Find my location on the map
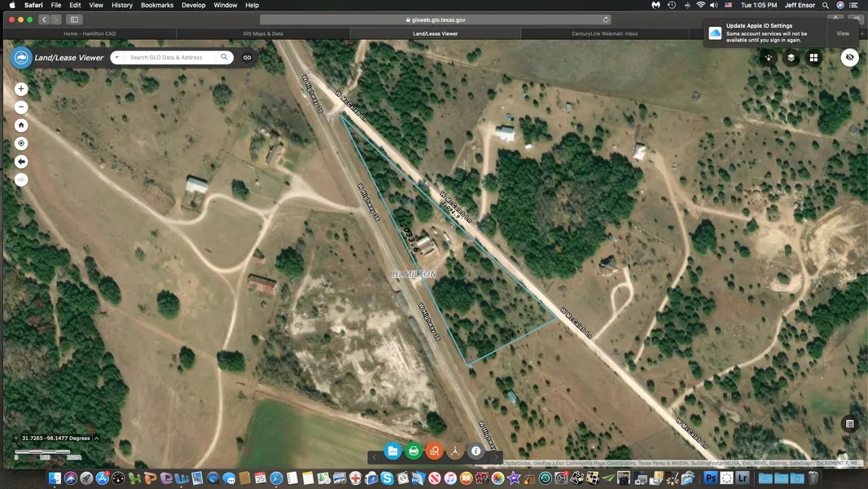The image size is (868, 489). 21,143
